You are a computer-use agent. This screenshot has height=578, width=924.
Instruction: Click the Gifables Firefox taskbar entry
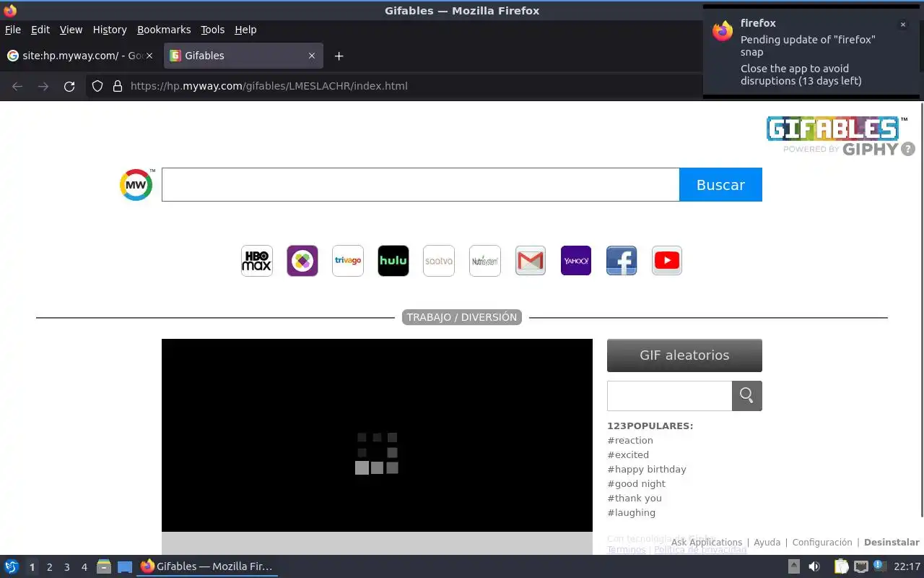coord(206,567)
